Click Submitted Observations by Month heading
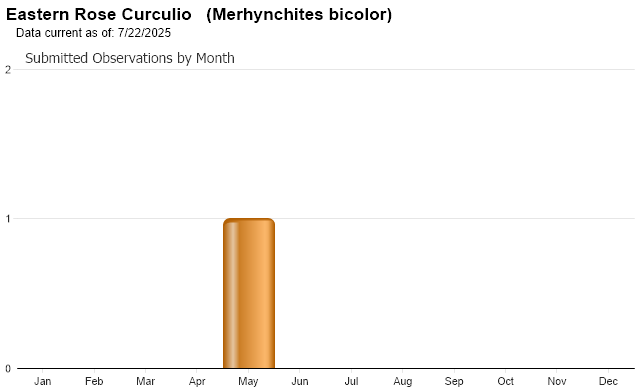The width and height of the screenshot is (640, 390). pos(130,58)
